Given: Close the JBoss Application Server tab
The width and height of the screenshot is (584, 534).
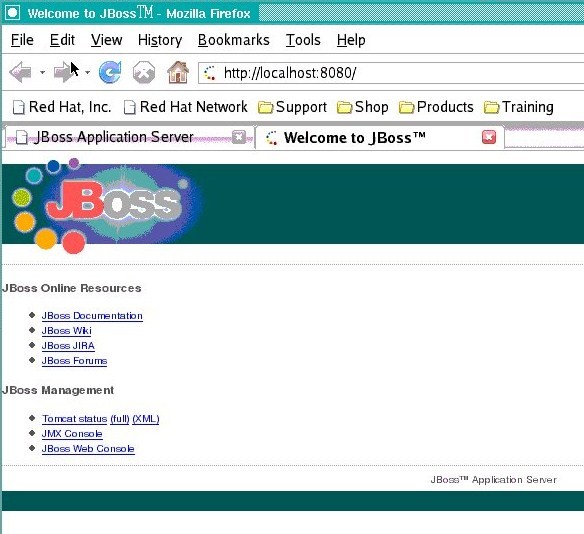Looking at the screenshot, I should [239, 137].
